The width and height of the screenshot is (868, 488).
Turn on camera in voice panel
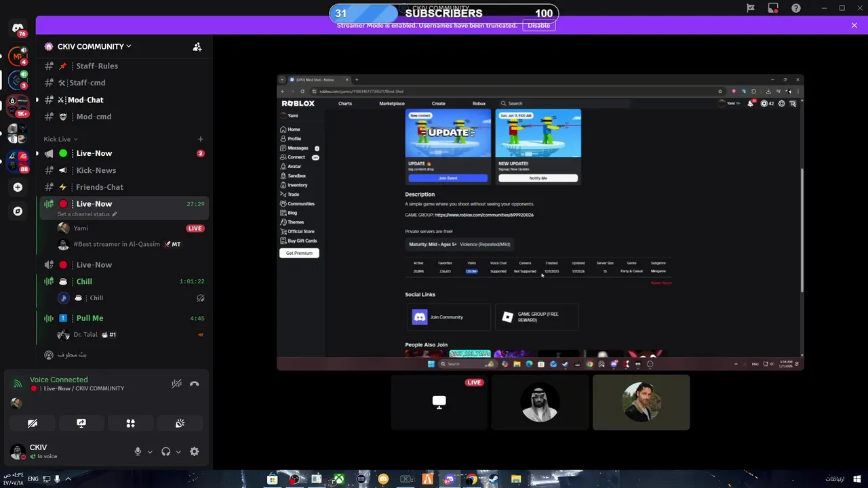tap(32, 423)
